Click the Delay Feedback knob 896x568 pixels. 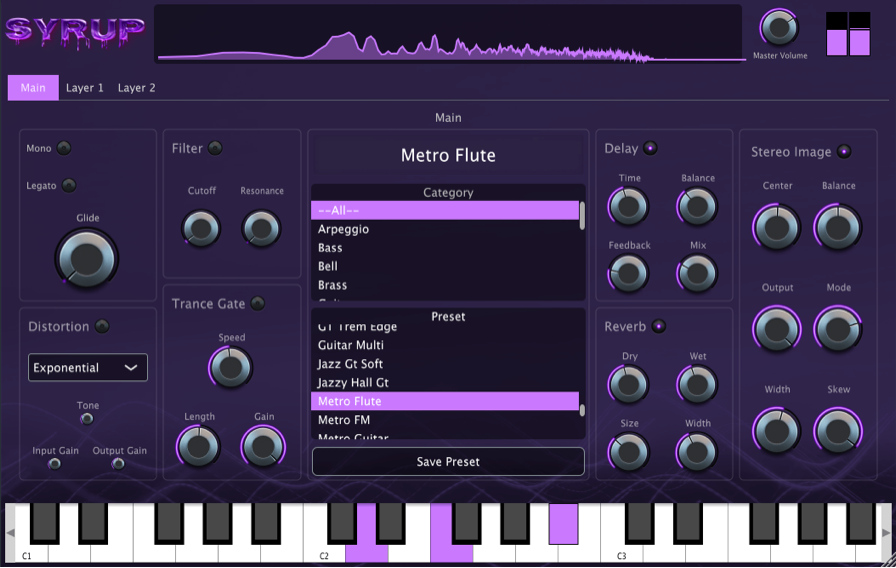[629, 273]
